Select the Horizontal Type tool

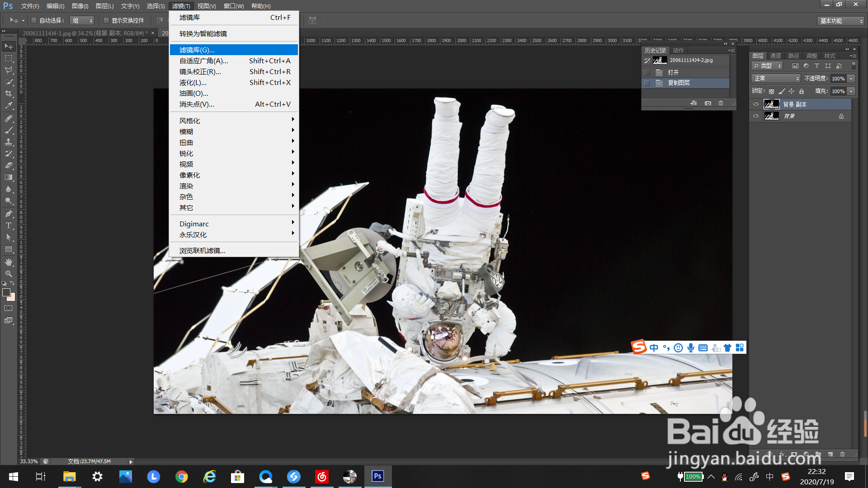click(9, 225)
